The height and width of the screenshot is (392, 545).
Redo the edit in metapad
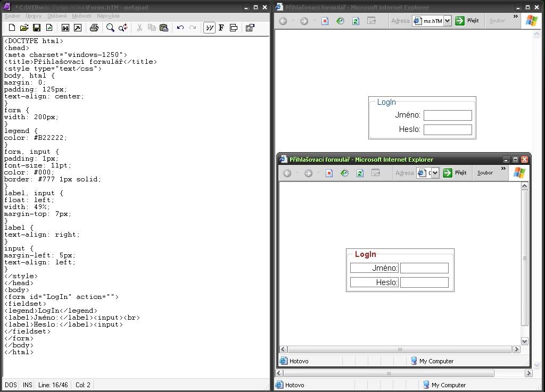click(193, 28)
